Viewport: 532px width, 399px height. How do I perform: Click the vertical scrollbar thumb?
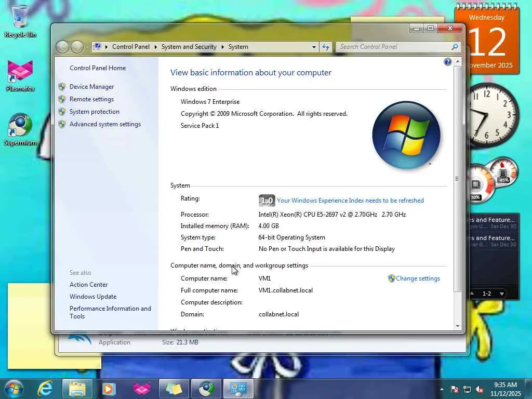[x=457, y=179]
